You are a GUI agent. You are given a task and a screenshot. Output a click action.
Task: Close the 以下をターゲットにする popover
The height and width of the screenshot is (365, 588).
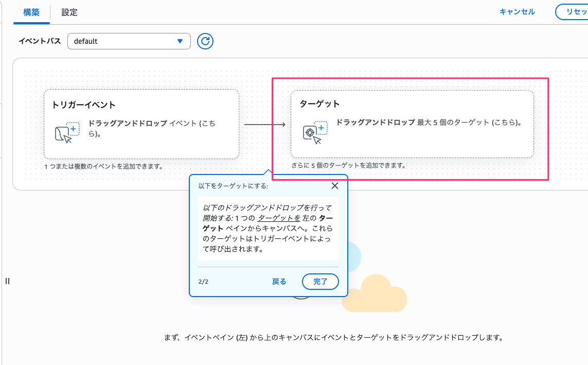(x=335, y=186)
